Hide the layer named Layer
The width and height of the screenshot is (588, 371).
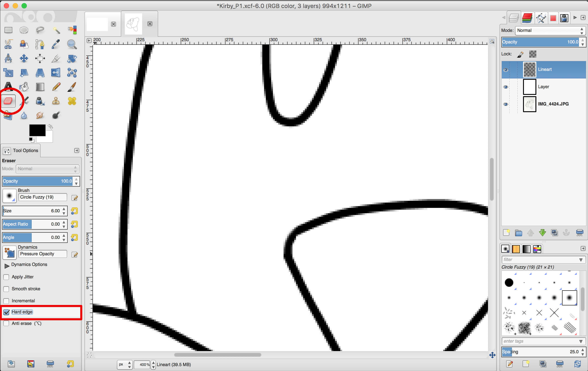click(506, 87)
